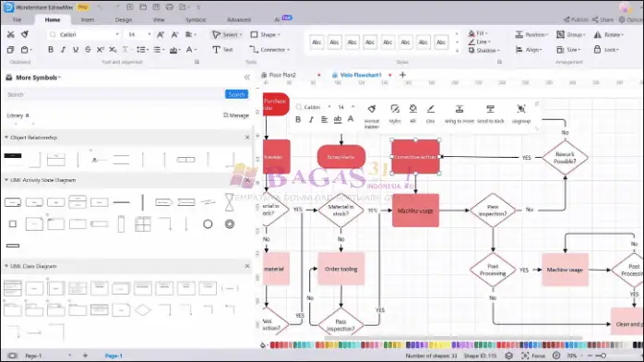The image size is (644, 362).
Task: Click Send to Back in floating toolbar
Action: click(491, 113)
